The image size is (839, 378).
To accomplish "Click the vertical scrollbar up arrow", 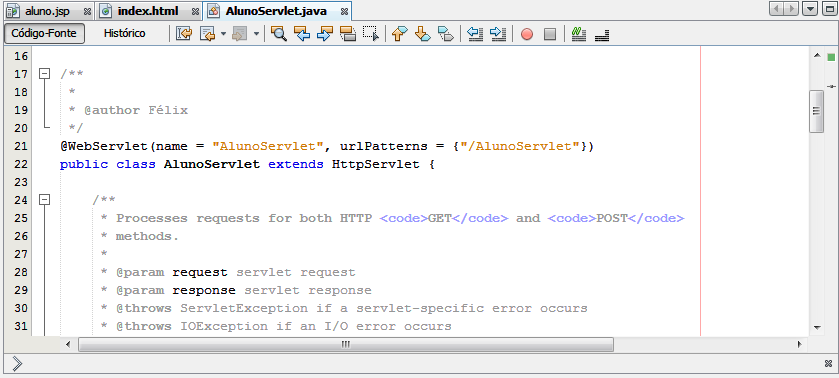I will click(817, 55).
